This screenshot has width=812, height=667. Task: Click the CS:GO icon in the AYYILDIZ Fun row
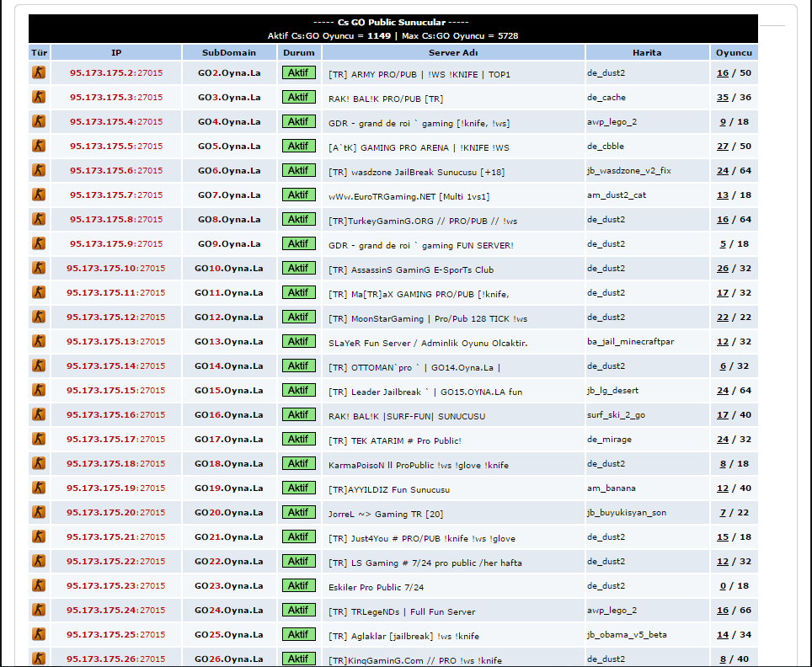[x=39, y=488]
